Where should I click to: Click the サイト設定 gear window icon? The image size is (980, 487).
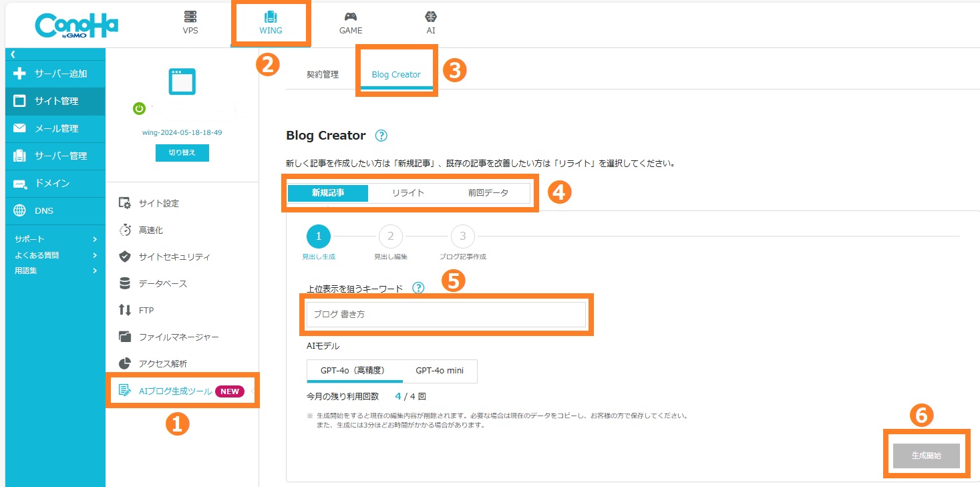(124, 203)
